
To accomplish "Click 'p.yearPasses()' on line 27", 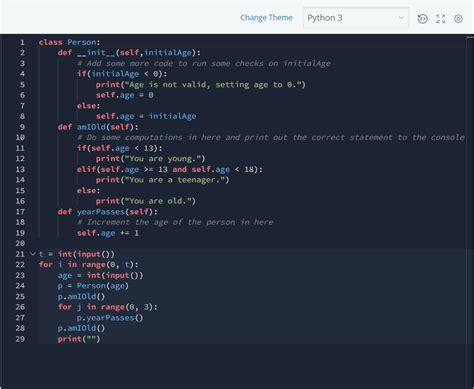I will 110,318.
